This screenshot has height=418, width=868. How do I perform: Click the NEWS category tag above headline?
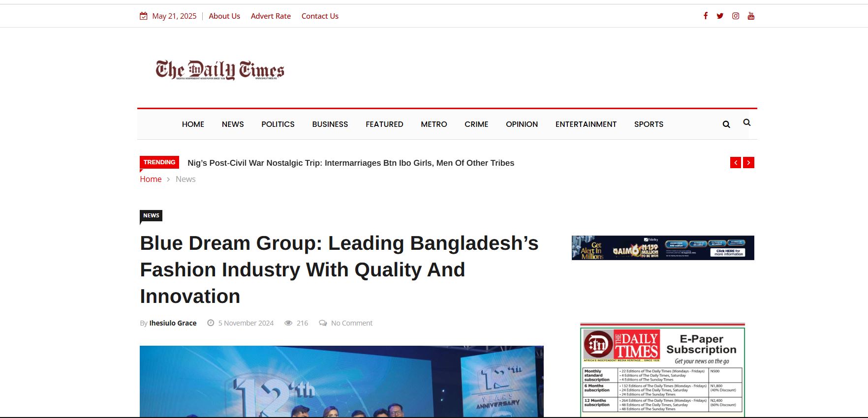coord(151,215)
